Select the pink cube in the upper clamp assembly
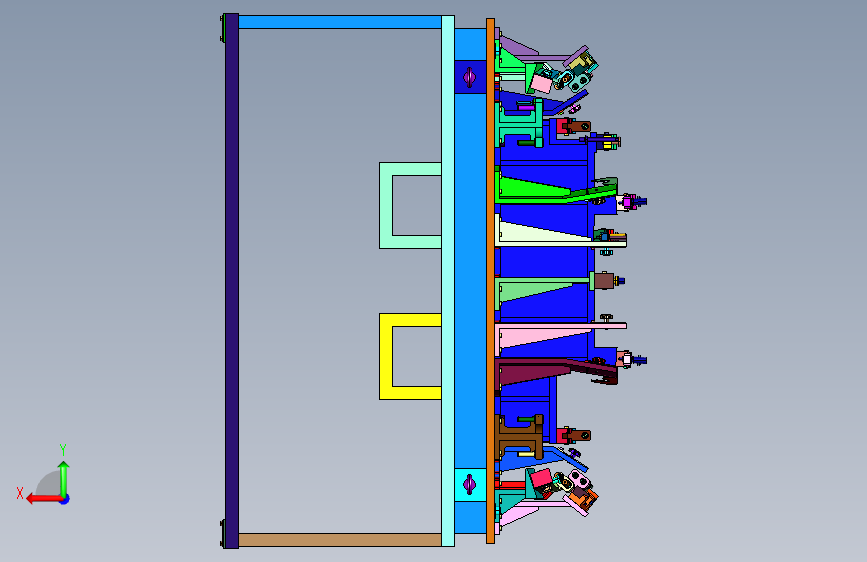Viewport: 867px width, 562px height. pos(540,84)
